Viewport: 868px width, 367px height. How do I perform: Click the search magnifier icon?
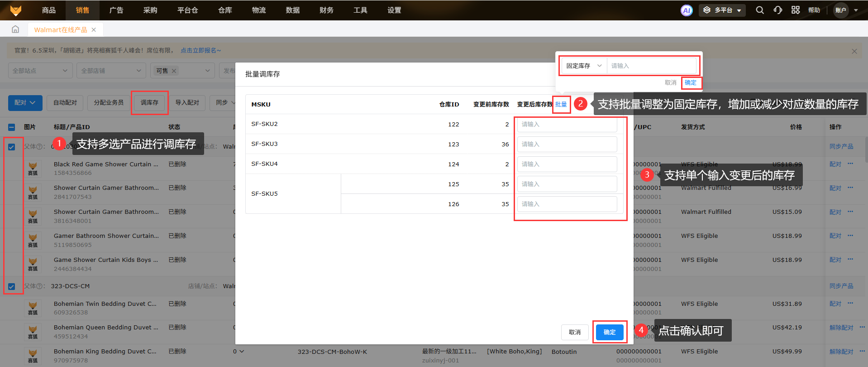(760, 10)
